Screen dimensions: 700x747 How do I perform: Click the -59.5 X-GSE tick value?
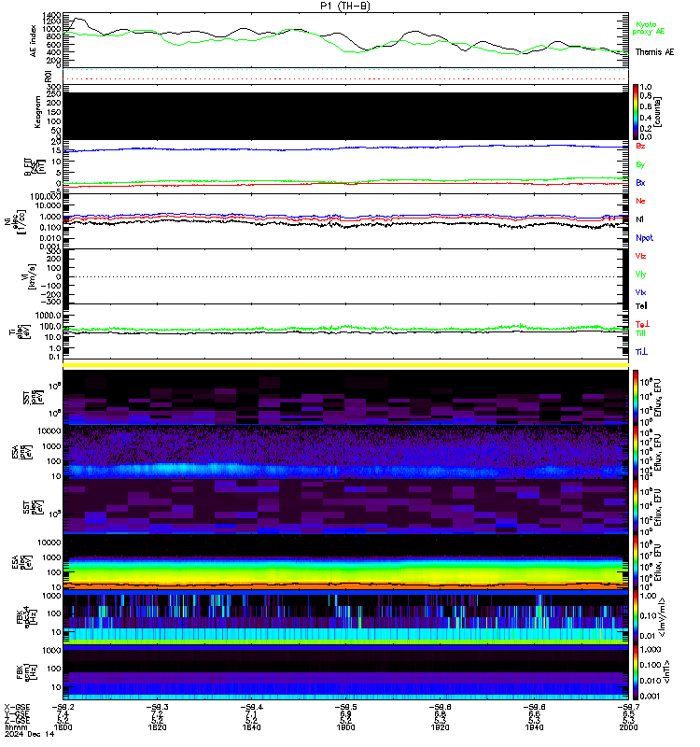(x=345, y=708)
